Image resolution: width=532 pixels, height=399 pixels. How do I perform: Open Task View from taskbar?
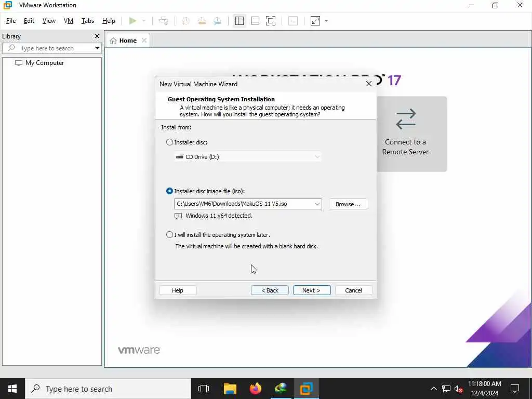coord(204,389)
